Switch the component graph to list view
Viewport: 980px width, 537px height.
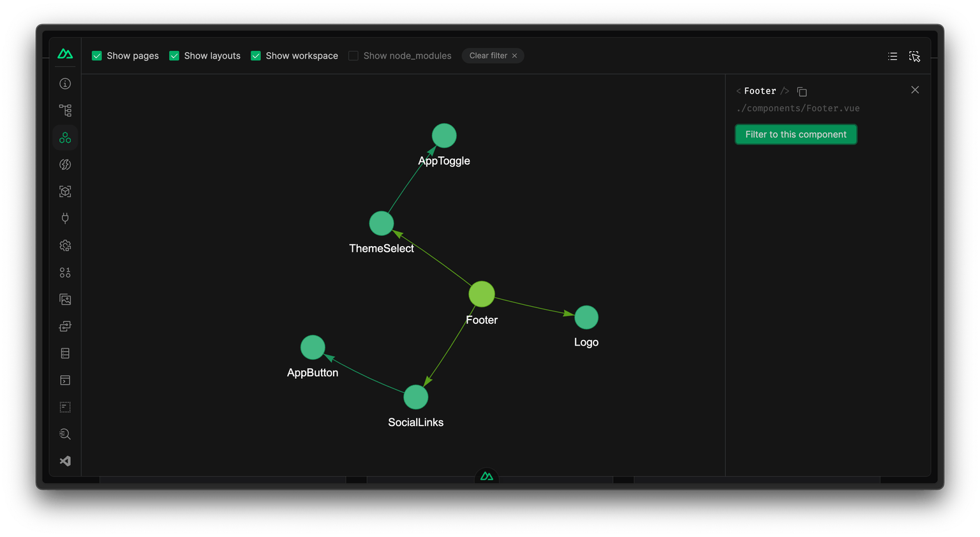coord(892,56)
